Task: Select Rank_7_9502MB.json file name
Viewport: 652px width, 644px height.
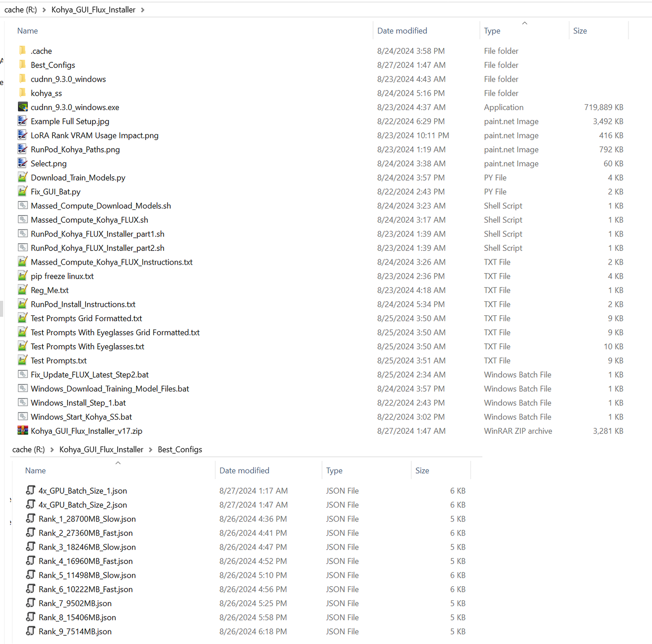Action: pos(75,603)
